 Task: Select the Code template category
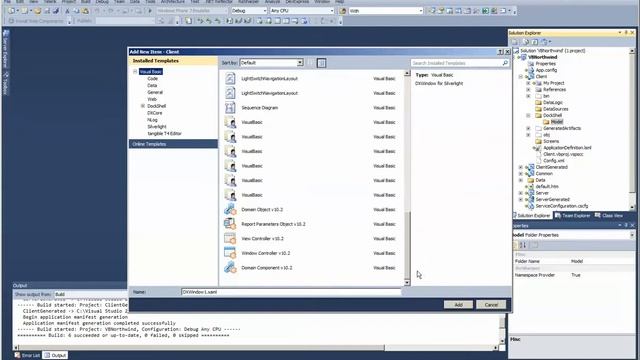(x=152, y=79)
